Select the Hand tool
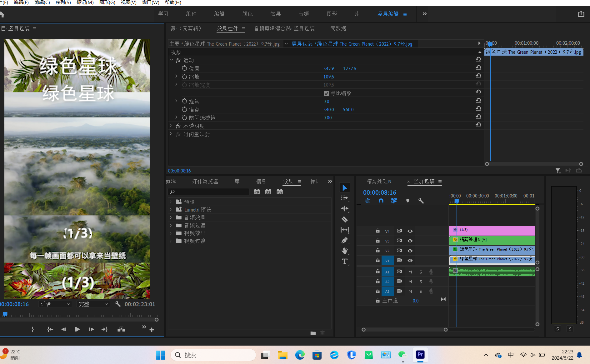This screenshot has height=364, width=590. pos(345,251)
